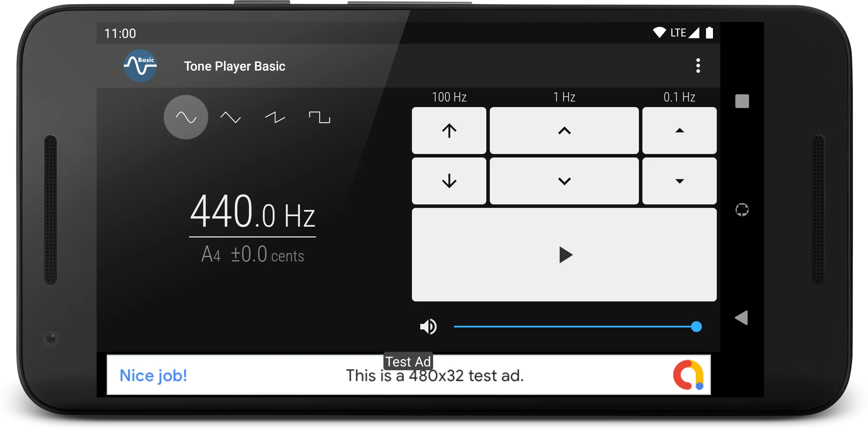Increase frequency by 100 Hz

point(449,130)
